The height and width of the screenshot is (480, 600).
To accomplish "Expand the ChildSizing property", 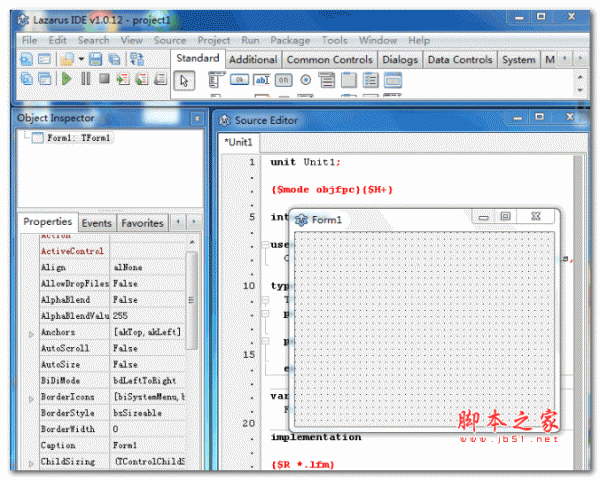I will coord(30,463).
